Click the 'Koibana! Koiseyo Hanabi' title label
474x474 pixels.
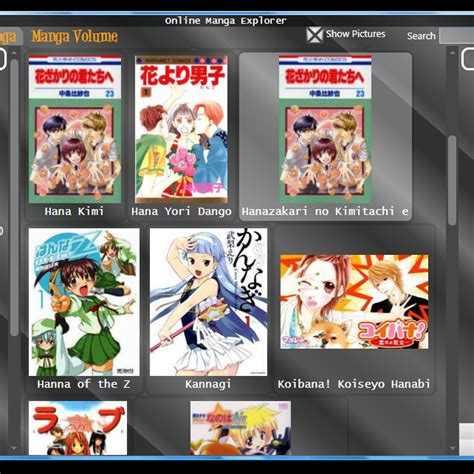pos(354,384)
